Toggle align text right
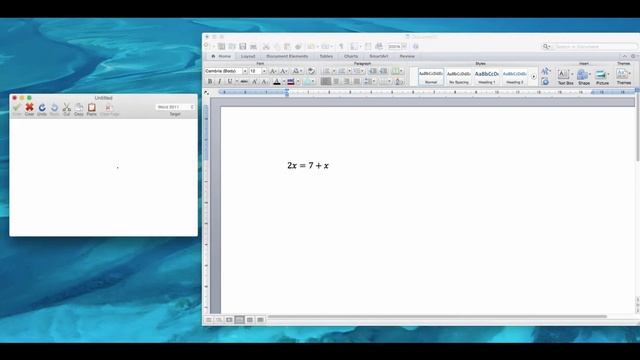This screenshot has width=640, height=360. (x=346, y=82)
